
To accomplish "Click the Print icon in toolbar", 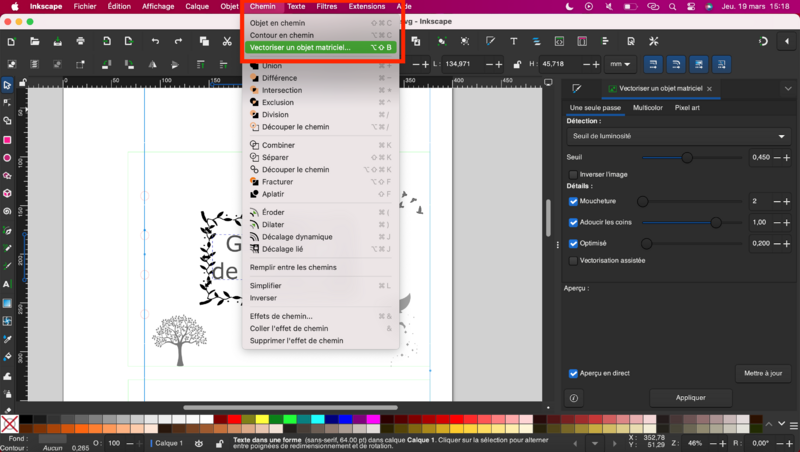I will click(x=82, y=41).
